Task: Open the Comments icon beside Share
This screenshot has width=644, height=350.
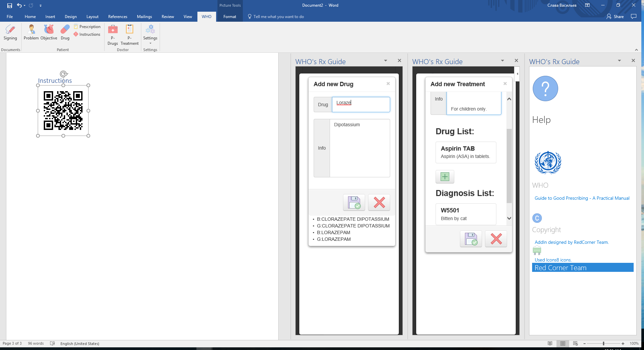Action: coord(634,17)
